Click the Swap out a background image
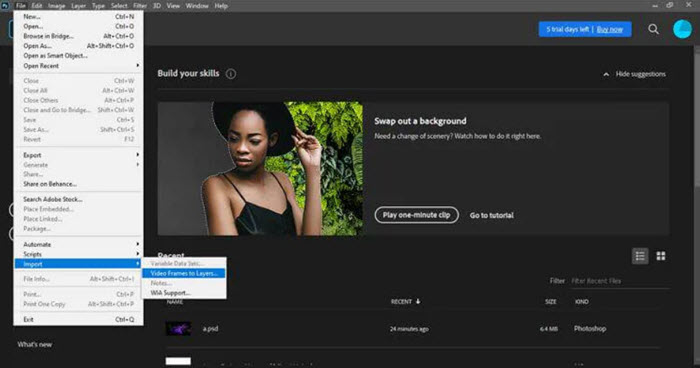The width and height of the screenshot is (700, 368). coord(260,168)
